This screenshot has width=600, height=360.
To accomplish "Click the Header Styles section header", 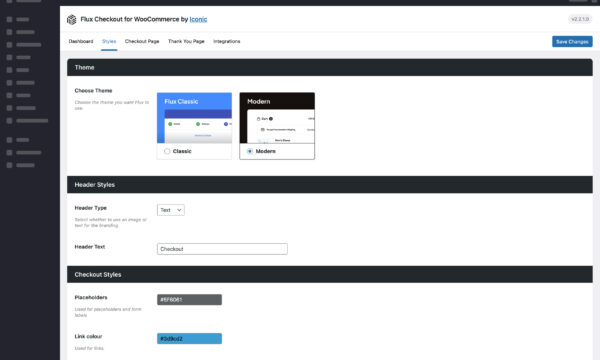I will (x=330, y=185).
